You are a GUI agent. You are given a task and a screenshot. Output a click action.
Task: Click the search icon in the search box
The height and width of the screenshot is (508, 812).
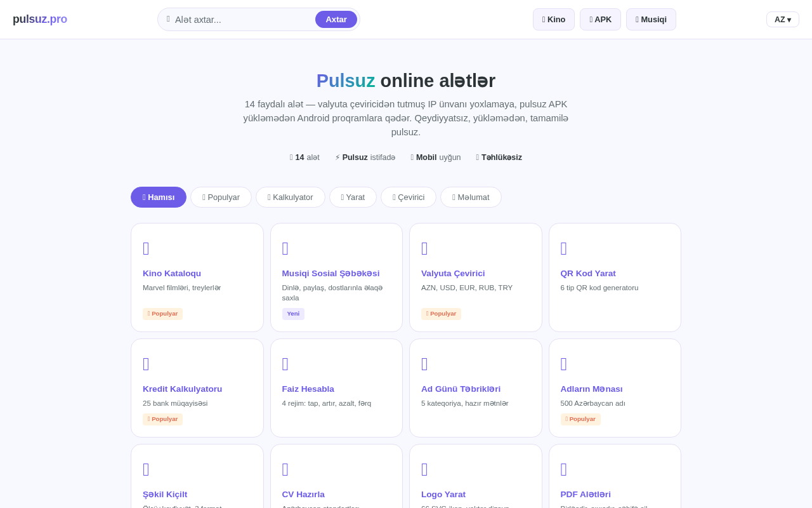click(168, 19)
